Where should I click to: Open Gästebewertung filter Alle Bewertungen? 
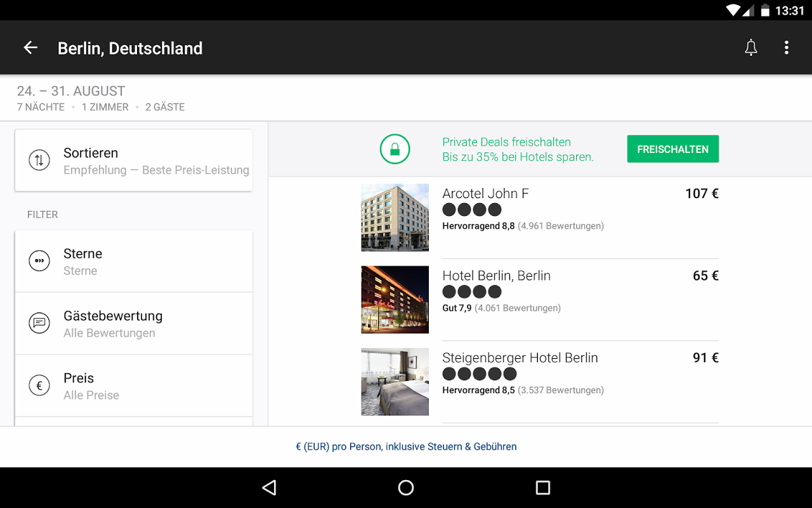click(x=134, y=323)
